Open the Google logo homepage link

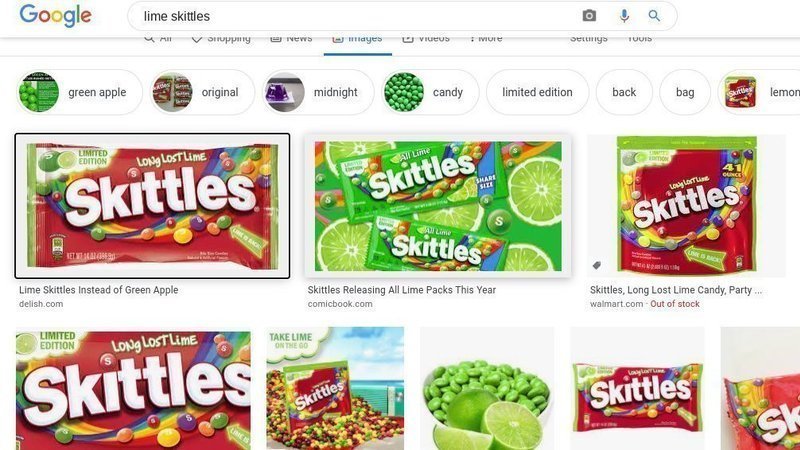(56, 15)
